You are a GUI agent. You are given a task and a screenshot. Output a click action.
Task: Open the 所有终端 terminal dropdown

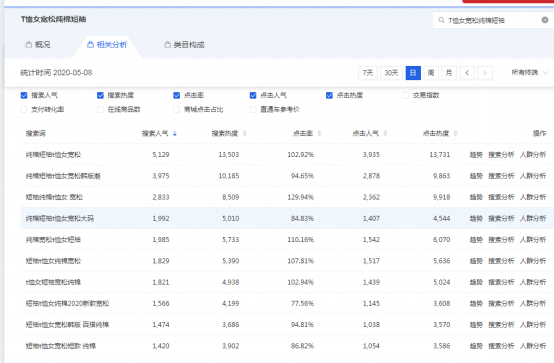tap(530, 73)
